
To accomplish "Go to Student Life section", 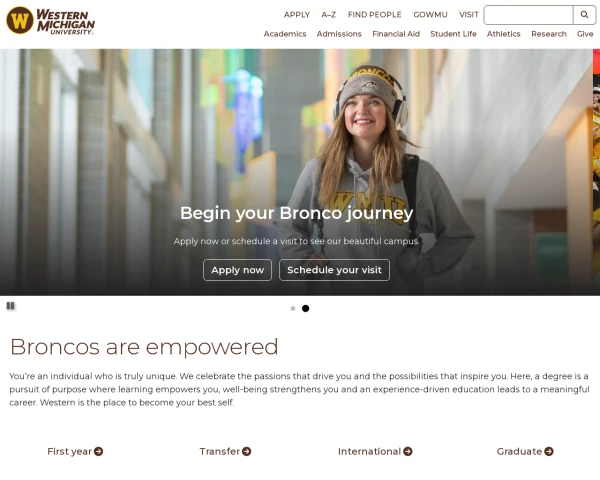I will (453, 34).
